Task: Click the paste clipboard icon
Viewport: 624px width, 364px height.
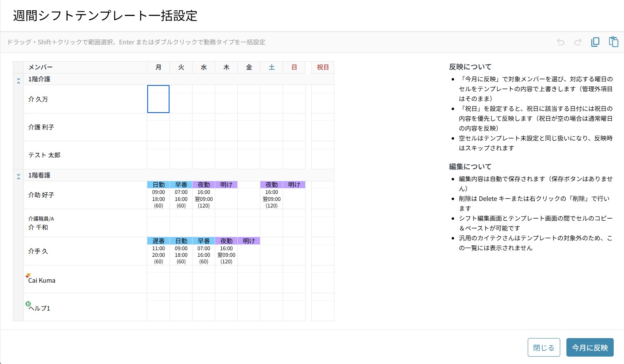Action: pyautogui.click(x=613, y=42)
